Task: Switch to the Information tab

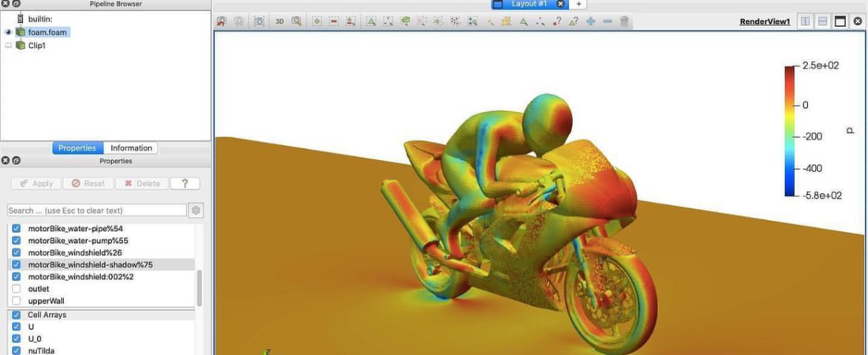Action: pyautogui.click(x=131, y=148)
